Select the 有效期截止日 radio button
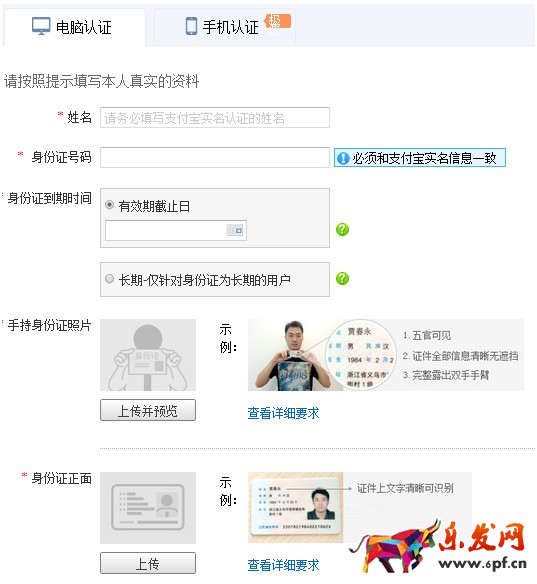The image size is (537, 584). (109, 205)
